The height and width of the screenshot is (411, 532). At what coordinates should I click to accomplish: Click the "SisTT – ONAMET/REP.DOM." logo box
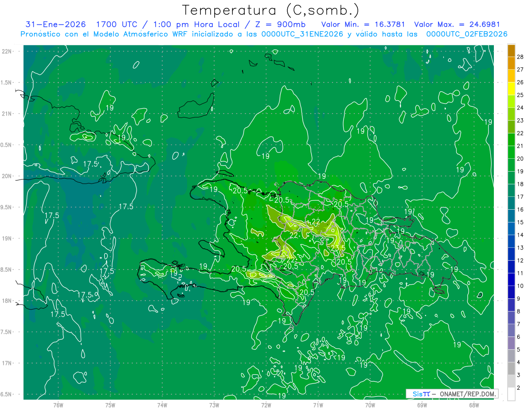click(x=452, y=394)
